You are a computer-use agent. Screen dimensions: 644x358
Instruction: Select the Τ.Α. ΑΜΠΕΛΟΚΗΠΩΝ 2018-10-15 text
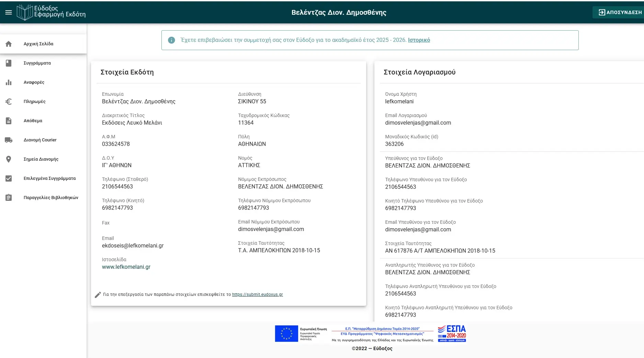pos(279,251)
